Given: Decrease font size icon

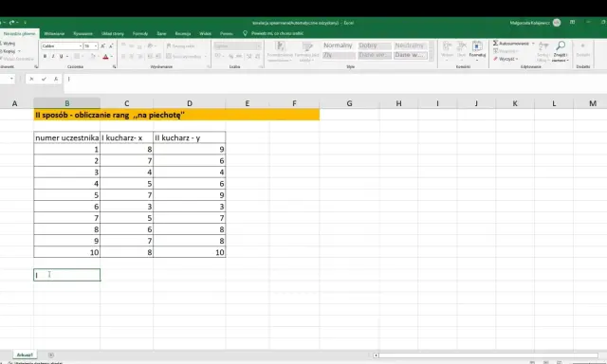Looking at the screenshot, I should point(111,46).
